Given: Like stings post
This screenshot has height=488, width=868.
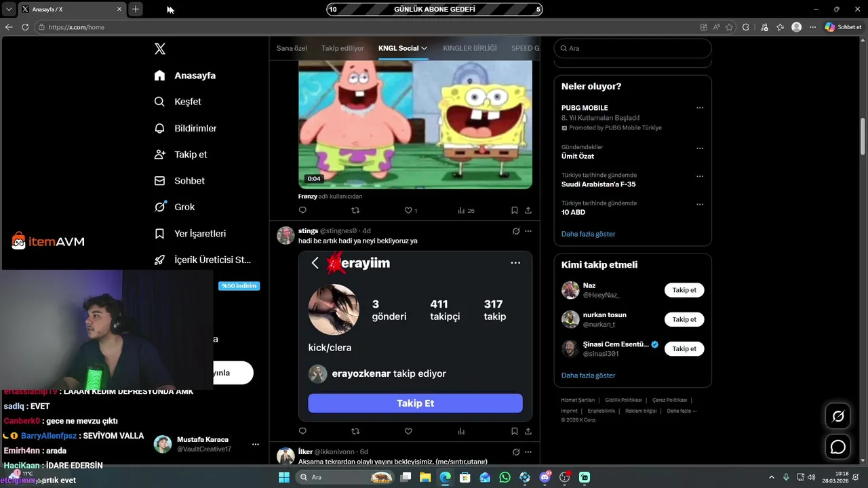Looking at the screenshot, I should click(x=408, y=431).
